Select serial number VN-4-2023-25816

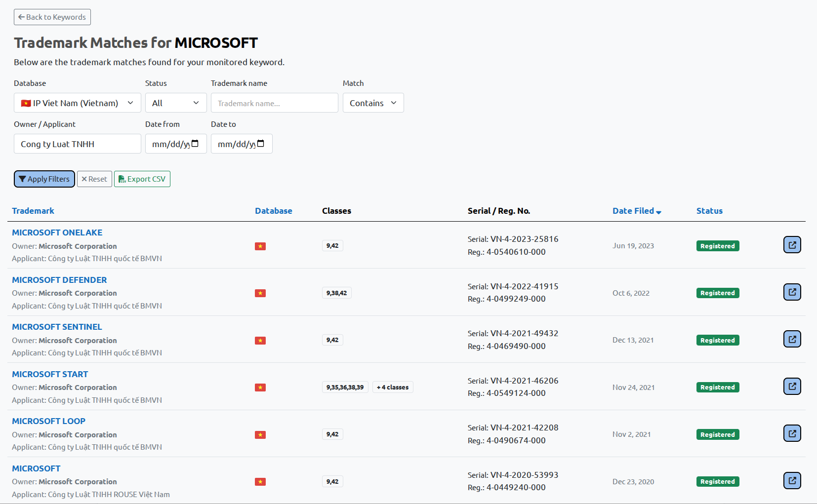524,239
